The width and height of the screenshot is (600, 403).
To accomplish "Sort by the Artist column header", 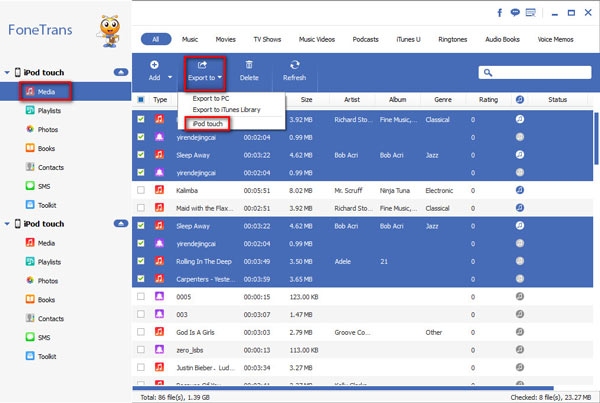I will coord(352,100).
